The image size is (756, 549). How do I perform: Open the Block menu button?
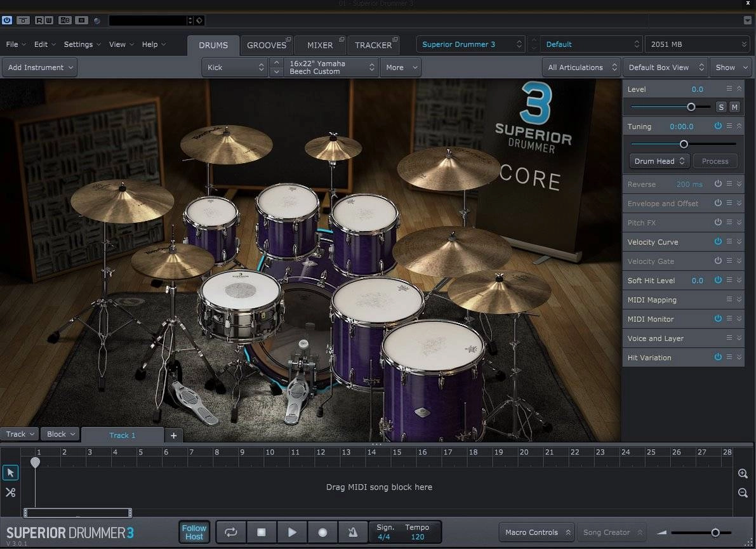pyautogui.click(x=60, y=433)
